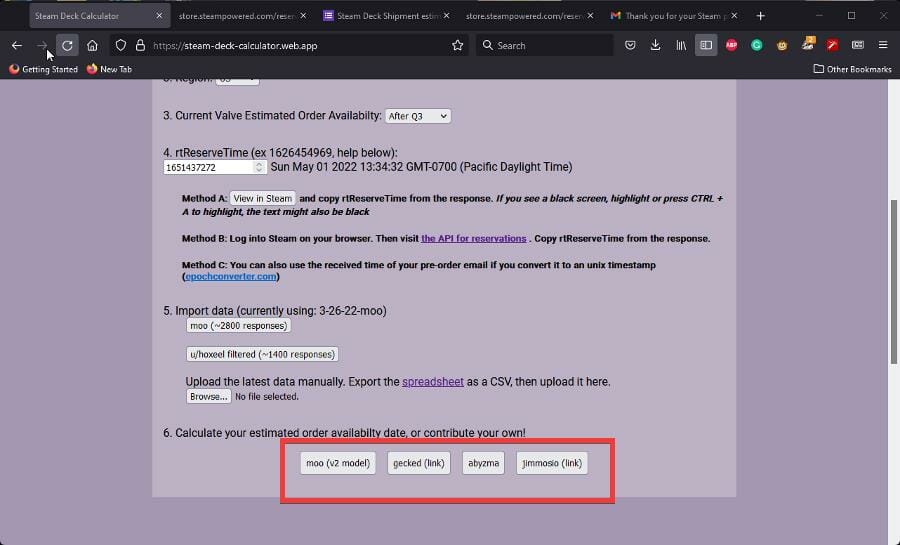This screenshot has width=900, height=545.
Task: Open New Tab bookmark
Action: tap(109, 69)
